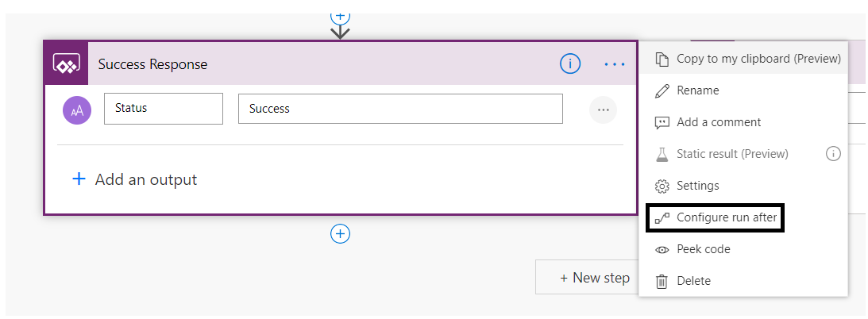Open the info icon on Success Response header

click(570, 65)
